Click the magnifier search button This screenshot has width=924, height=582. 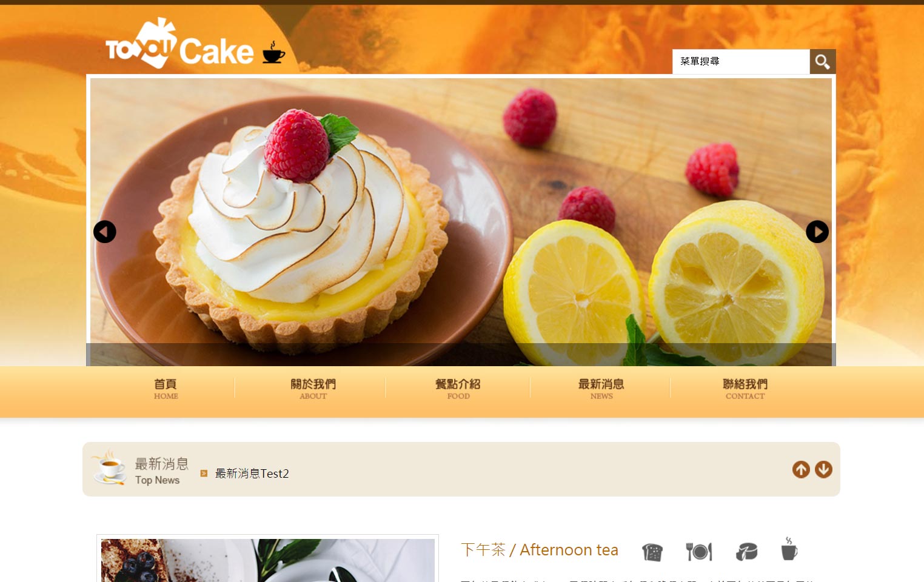tap(823, 61)
